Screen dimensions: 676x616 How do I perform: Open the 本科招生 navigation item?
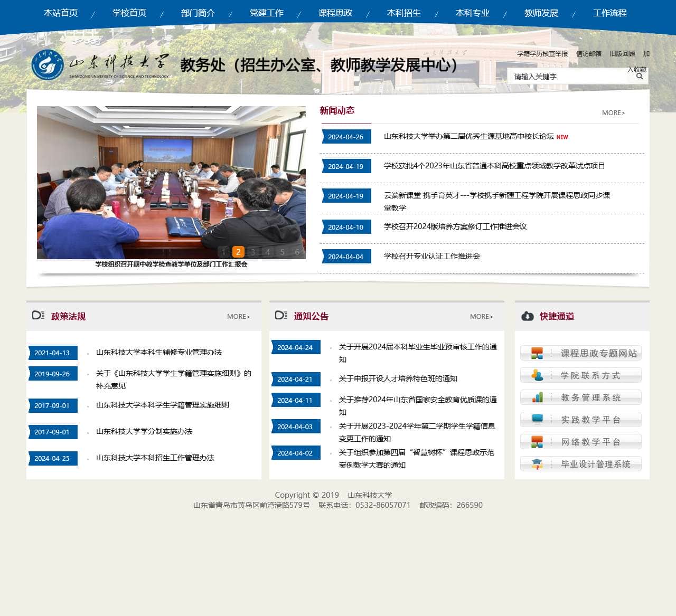pos(404,13)
